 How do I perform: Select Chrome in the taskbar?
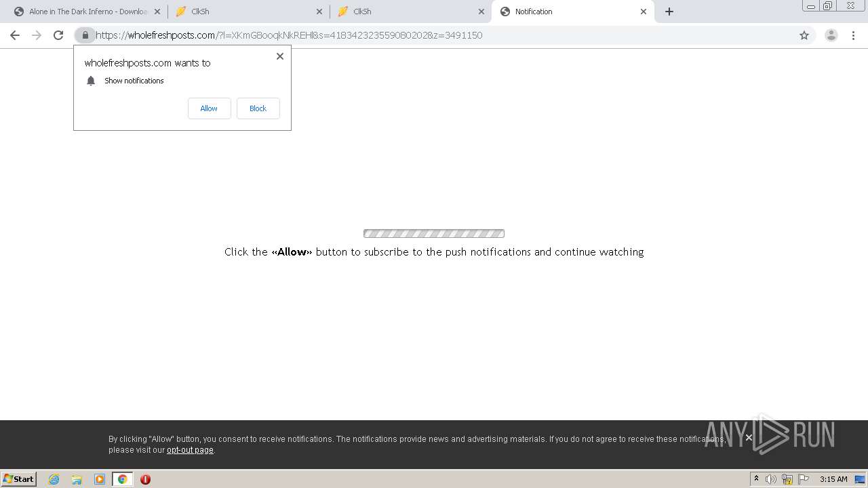pos(122,479)
